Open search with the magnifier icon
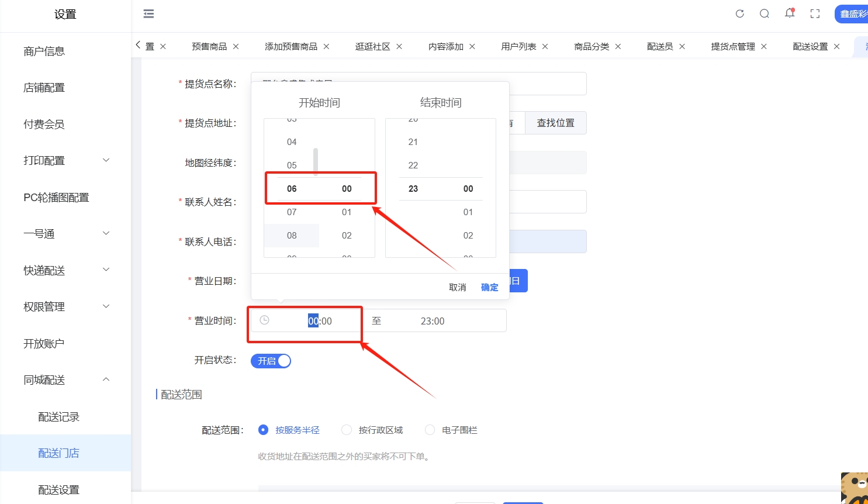 [764, 13]
